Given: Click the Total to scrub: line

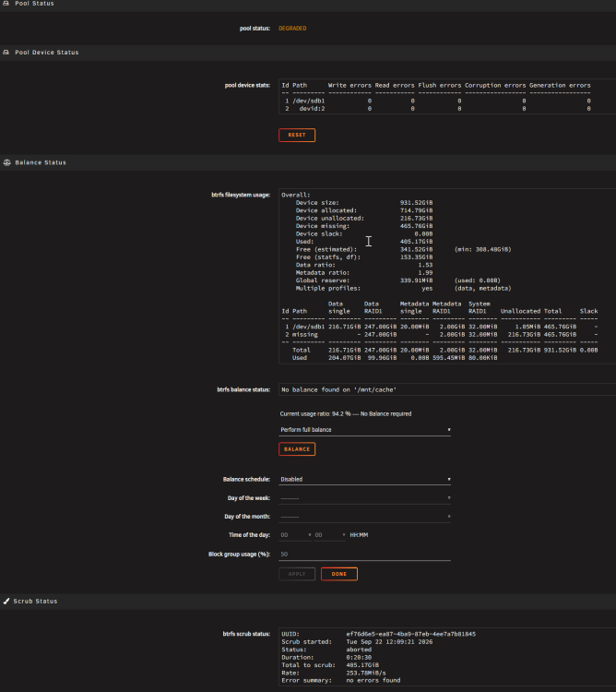Looking at the screenshot, I should click(330, 665).
